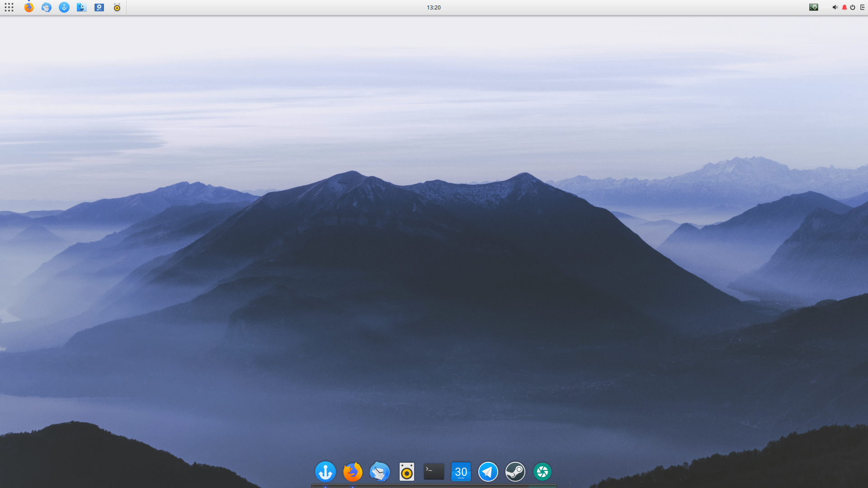Viewport: 868px width, 488px height.
Task: Open Thunderbird mail in the dock
Action: (380, 472)
